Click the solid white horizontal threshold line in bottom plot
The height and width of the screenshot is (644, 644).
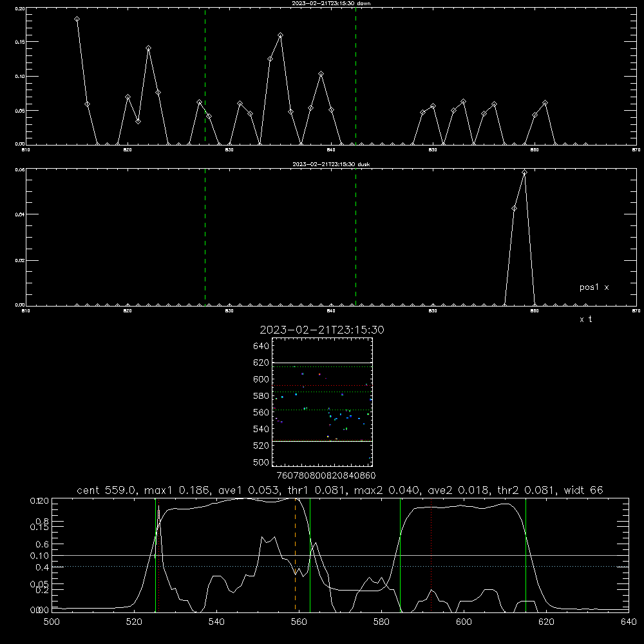click(x=340, y=556)
